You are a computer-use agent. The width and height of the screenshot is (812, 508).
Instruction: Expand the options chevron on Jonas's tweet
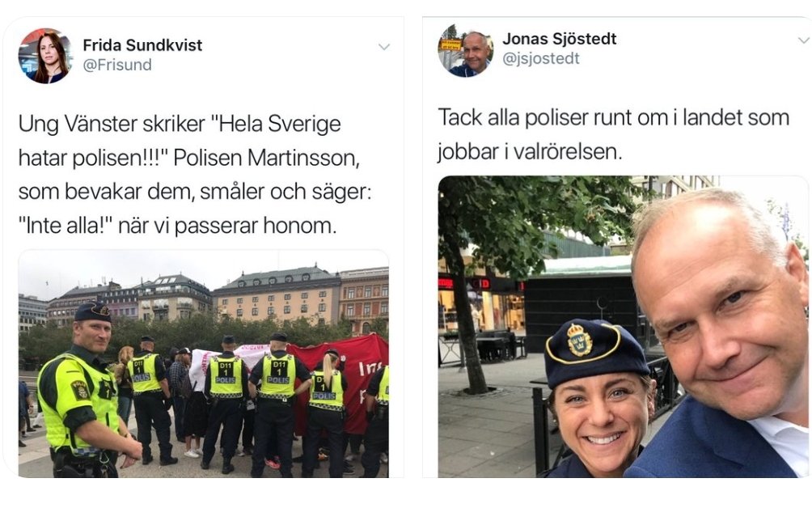click(804, 40)
